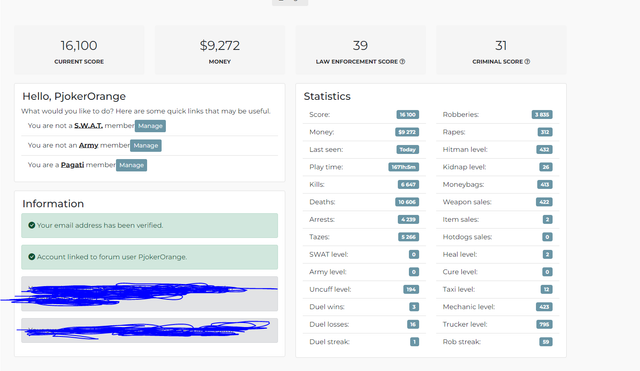Click the Score value badge in Statistics
The height and width of the screenshot is (371, 640).
[408, 115]
